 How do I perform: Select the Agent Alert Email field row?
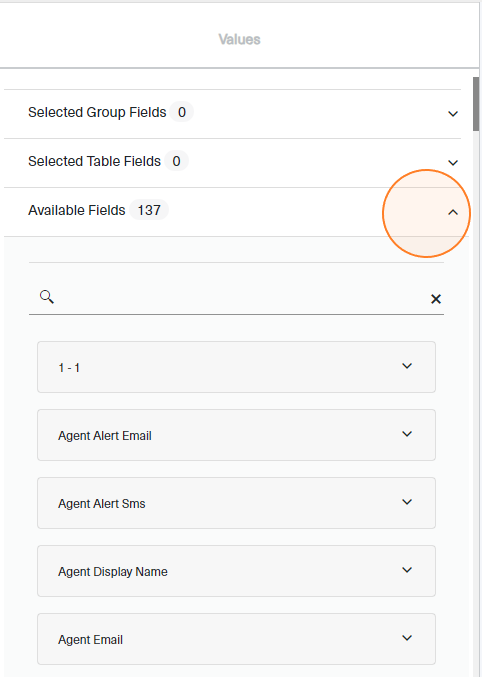coord(236,435)
